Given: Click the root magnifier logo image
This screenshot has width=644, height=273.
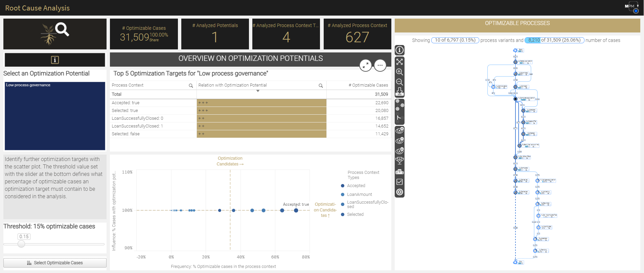Looking at the screenshot, I should pyautogui.click(x=55, y=34).
